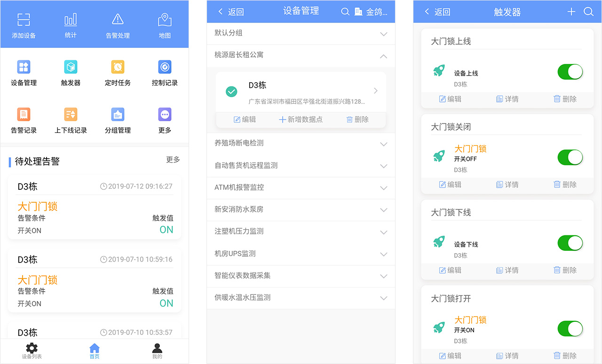View 详情 of the 大门锁关闭 trigger
This screenshot has width=602, height=364.
(507, 185)
